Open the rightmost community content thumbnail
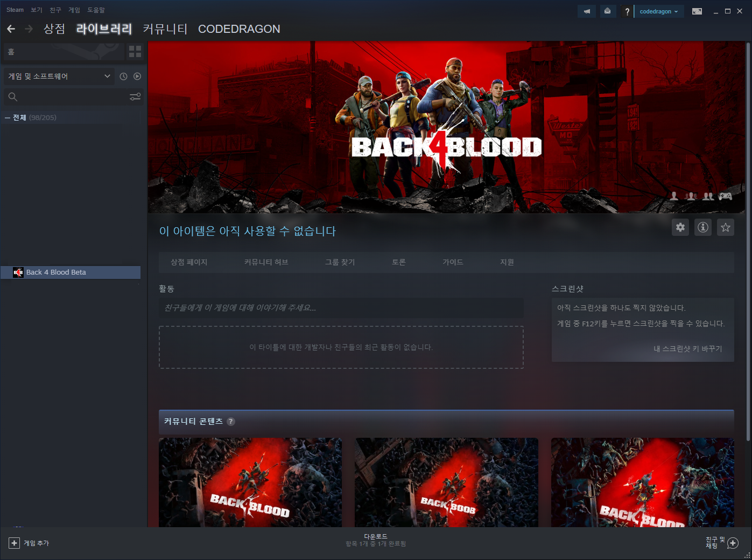Screen dimensions: 752x560 (x=643, y=482)
